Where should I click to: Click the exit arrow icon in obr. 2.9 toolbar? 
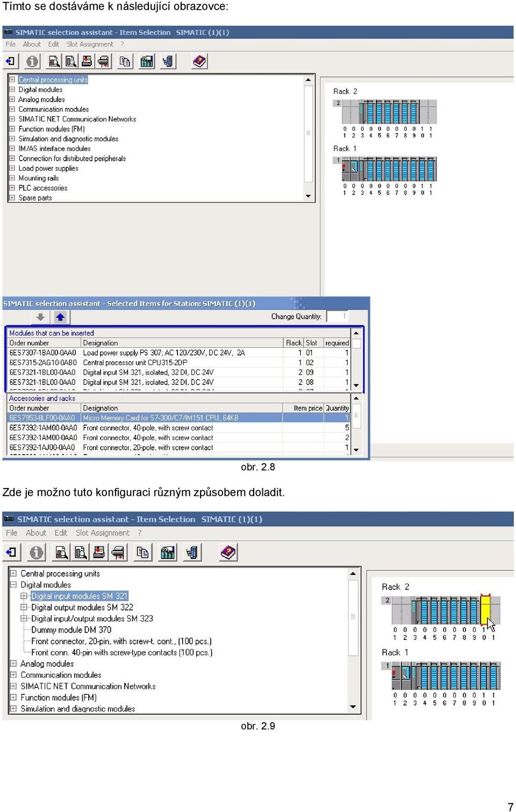click(x=11, y=552)
